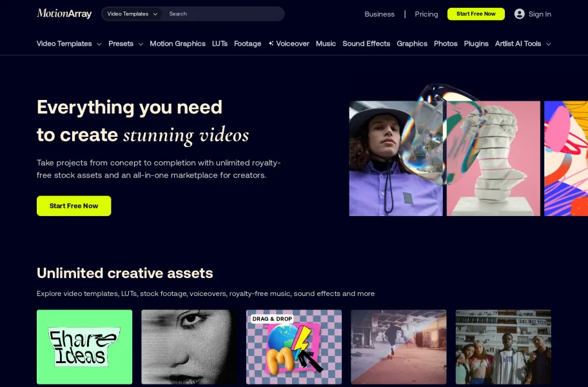Click the MotionArray logo
Screen dimensions: 588x387
64,14
